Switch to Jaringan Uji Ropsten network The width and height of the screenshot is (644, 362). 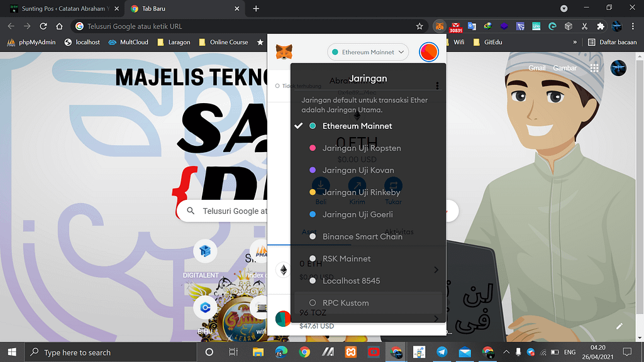[x=368, y=148]
